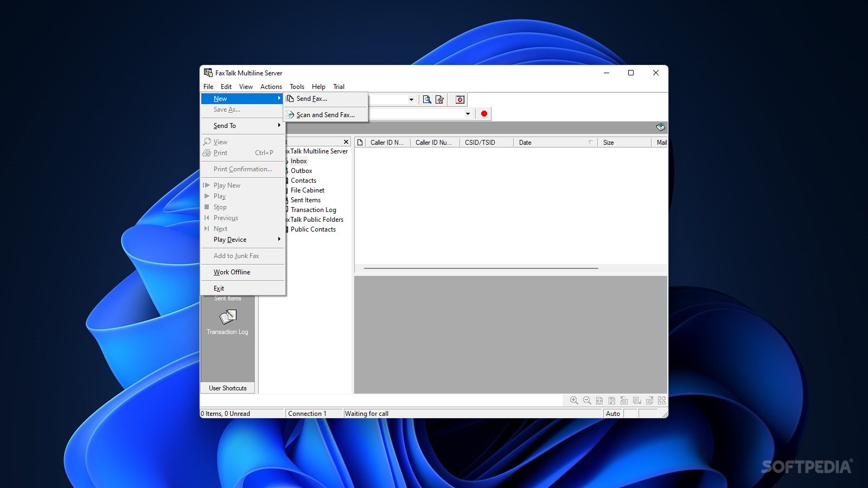Viewport: 868px width, 488px height.
Task: Open the Help menu
Action: [x=318, y=87]
